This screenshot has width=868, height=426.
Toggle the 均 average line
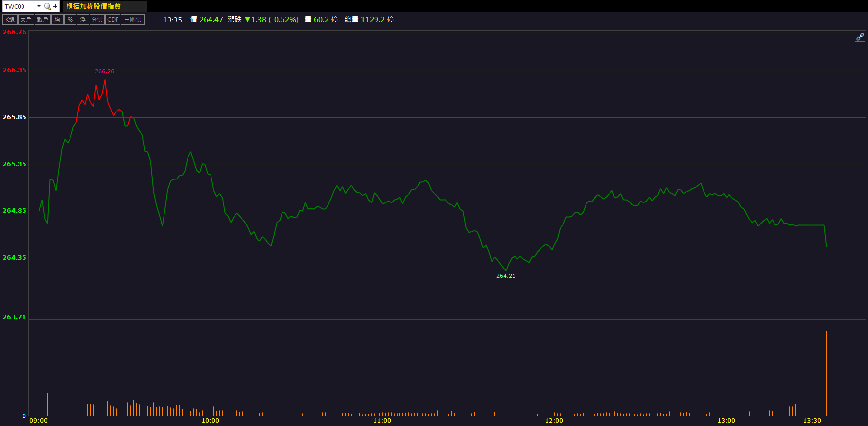click(58, 20)
